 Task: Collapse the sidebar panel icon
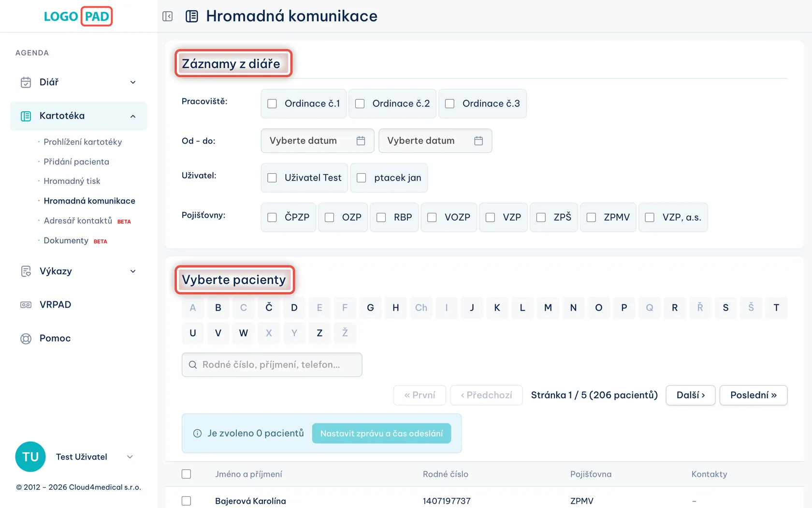(168, 16)
